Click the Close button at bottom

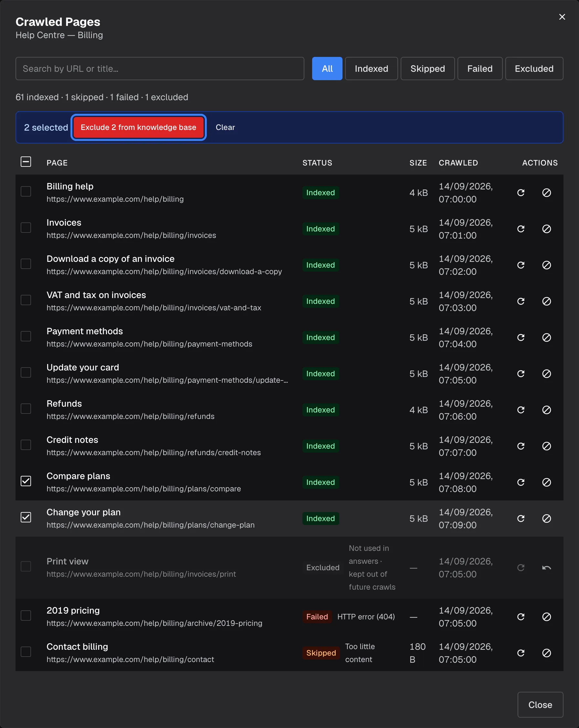tap(540, 705)
